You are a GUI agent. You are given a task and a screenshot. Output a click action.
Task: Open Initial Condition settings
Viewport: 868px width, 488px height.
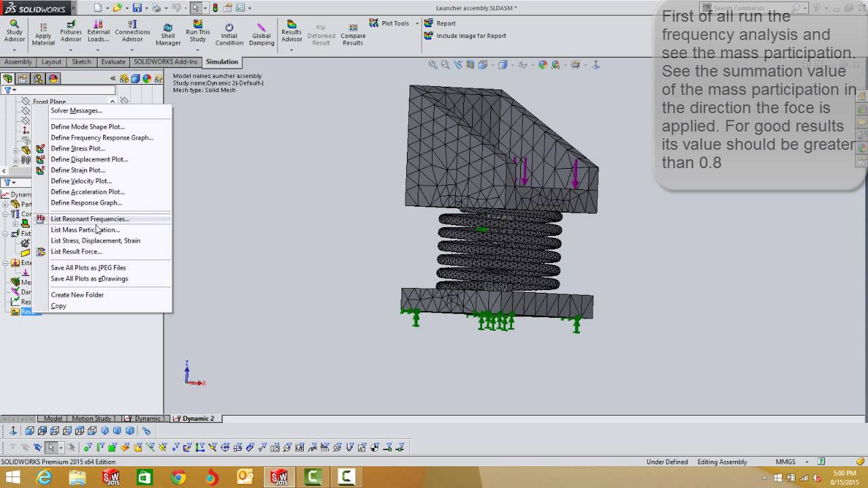tap(229, 35)
